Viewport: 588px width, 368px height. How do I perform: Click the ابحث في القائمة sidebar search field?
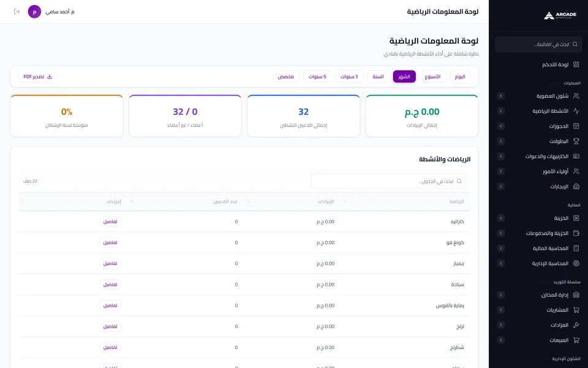538,44
